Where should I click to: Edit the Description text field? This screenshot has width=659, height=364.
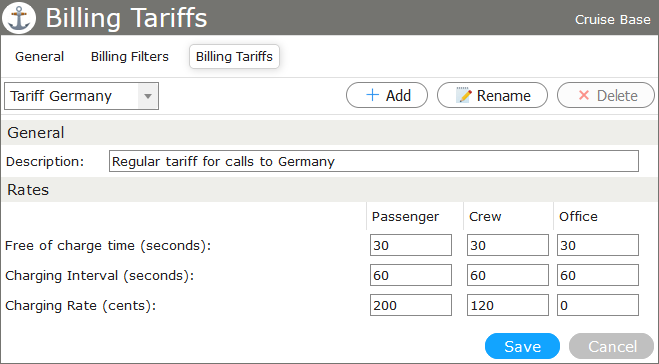click(374, 161)
